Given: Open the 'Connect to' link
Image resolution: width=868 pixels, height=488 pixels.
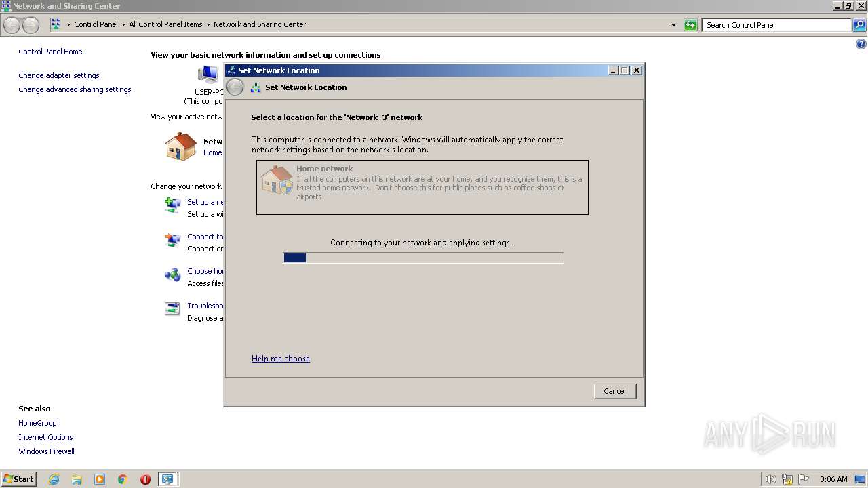Looking at the screenshot, I should (205, 237).
